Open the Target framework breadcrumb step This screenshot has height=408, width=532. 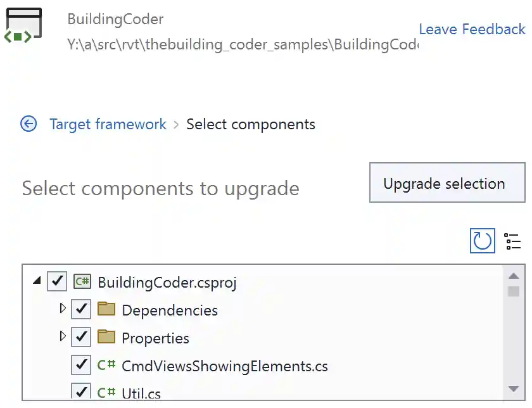(108, 124)
